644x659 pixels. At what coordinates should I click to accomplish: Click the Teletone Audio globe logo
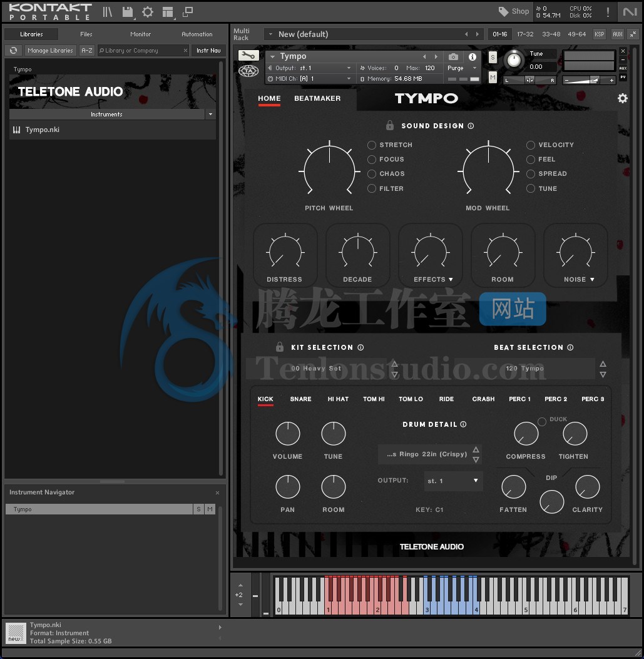[248, 71]
